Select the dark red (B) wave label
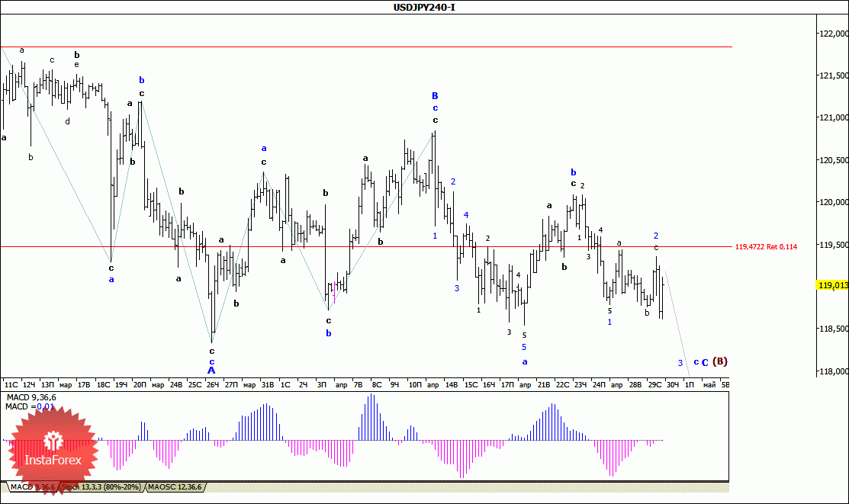The height and width of the screenshot is (504, 849). point(719,361)
